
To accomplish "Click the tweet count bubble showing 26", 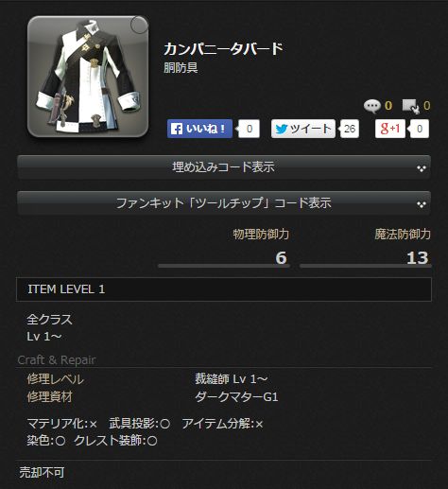I will click(x=349, y=129).
